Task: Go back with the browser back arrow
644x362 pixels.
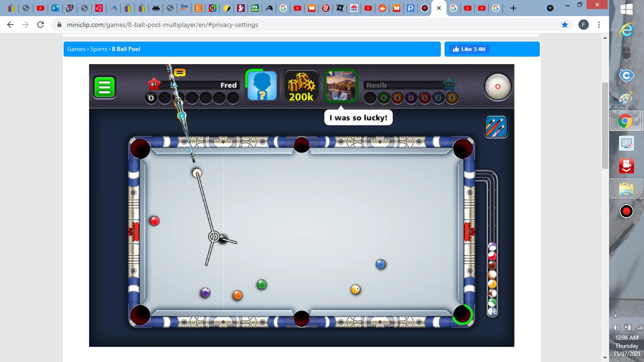Action: 10,25
